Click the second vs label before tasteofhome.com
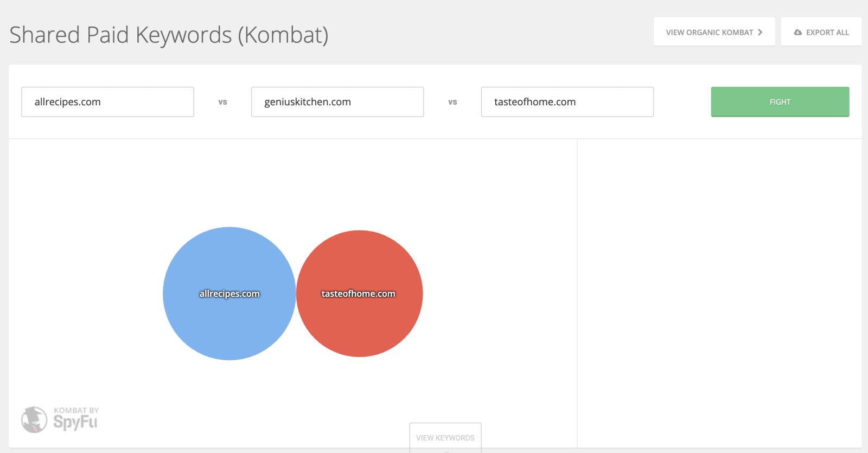Image resolution: width=868 pixels, height=453 pixels. tap(452, 102)
